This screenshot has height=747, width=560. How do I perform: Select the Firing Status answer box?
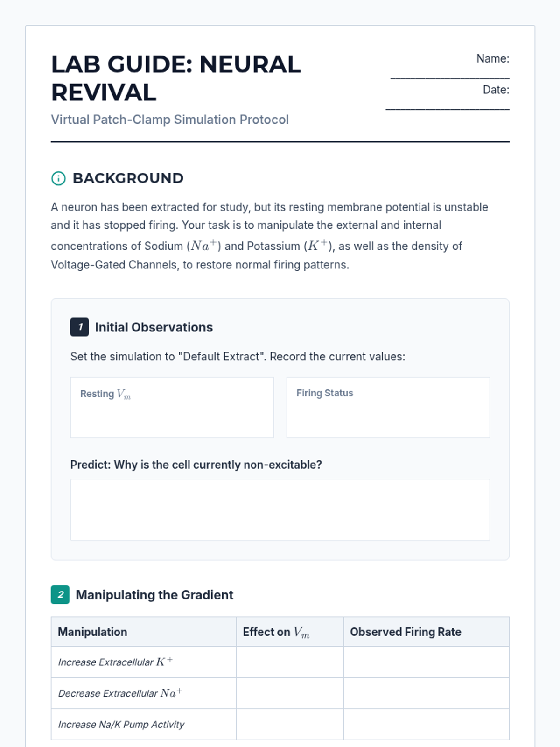(388, 413)
